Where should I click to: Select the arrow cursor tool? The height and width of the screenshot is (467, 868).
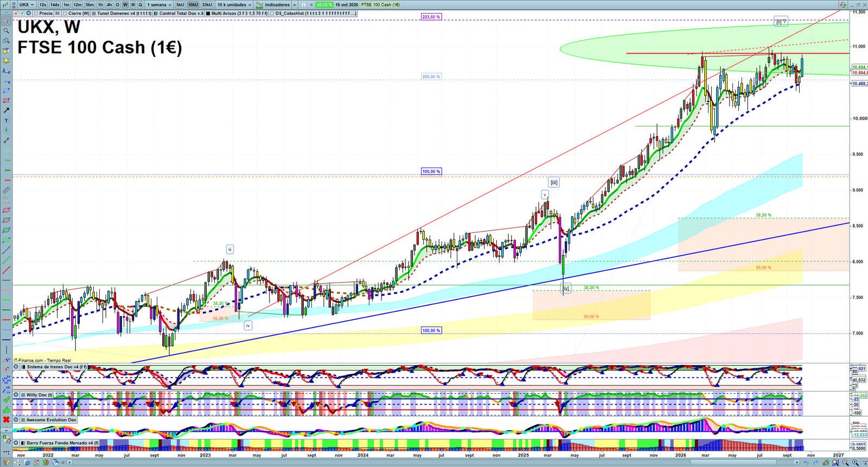click(x=6, y=21)
